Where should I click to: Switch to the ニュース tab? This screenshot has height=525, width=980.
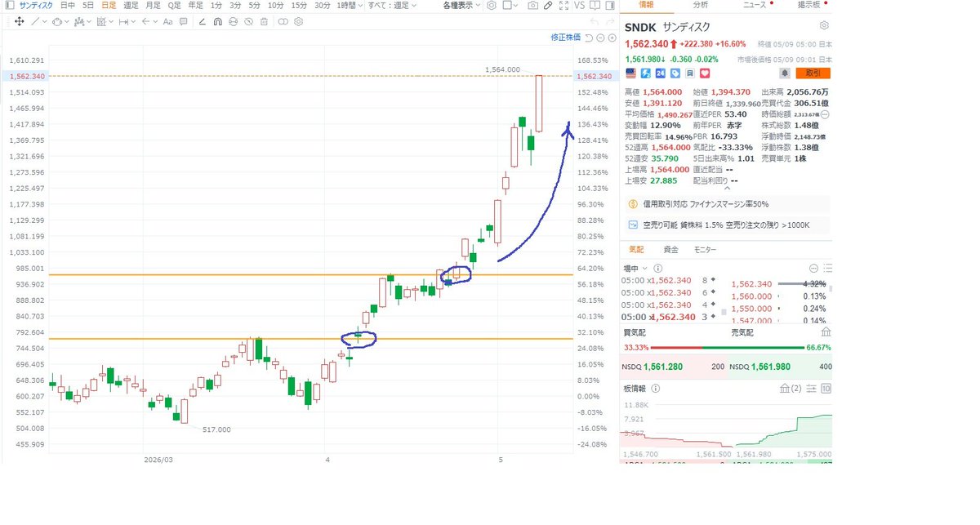pyautogui.click(x=755, y=5)
